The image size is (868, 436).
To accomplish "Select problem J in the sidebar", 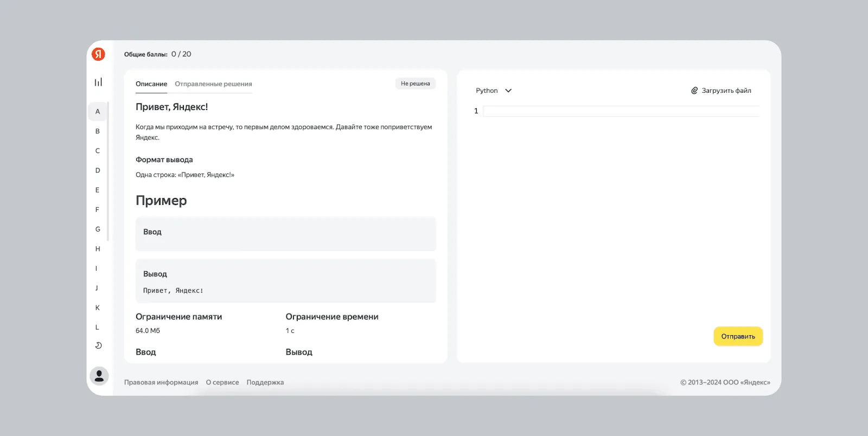I will 97,288.
